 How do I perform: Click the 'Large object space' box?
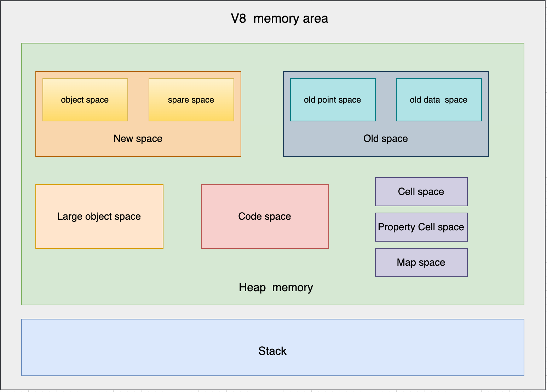pos(99,217)
